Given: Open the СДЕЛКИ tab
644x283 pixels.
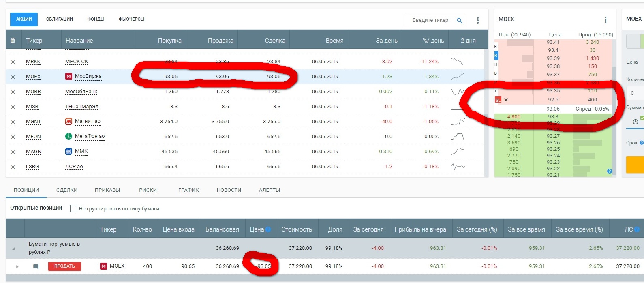Looking at the screenshot, I should (67, 190).
